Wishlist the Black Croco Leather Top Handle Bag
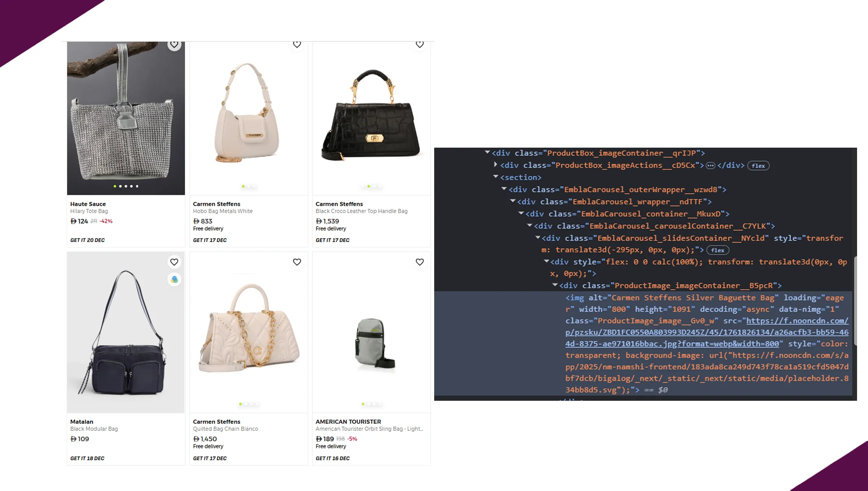Screen dimensions: 868x491 coord(419,45)
